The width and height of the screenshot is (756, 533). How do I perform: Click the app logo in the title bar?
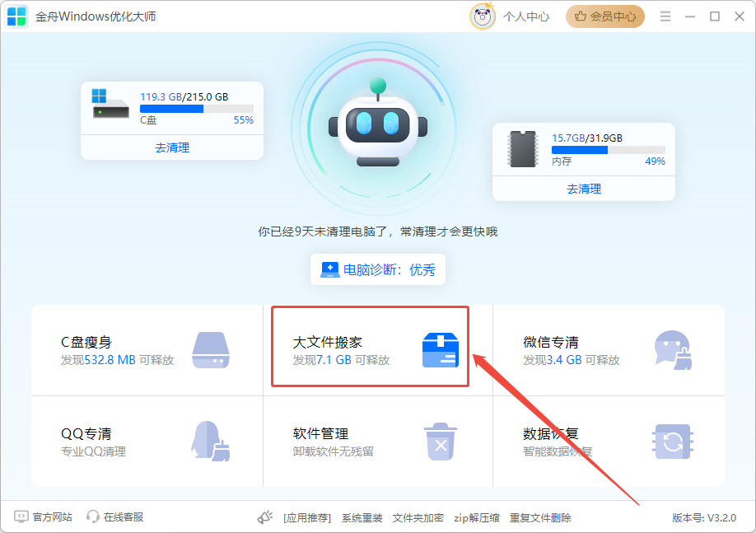(x=16, y=16)
